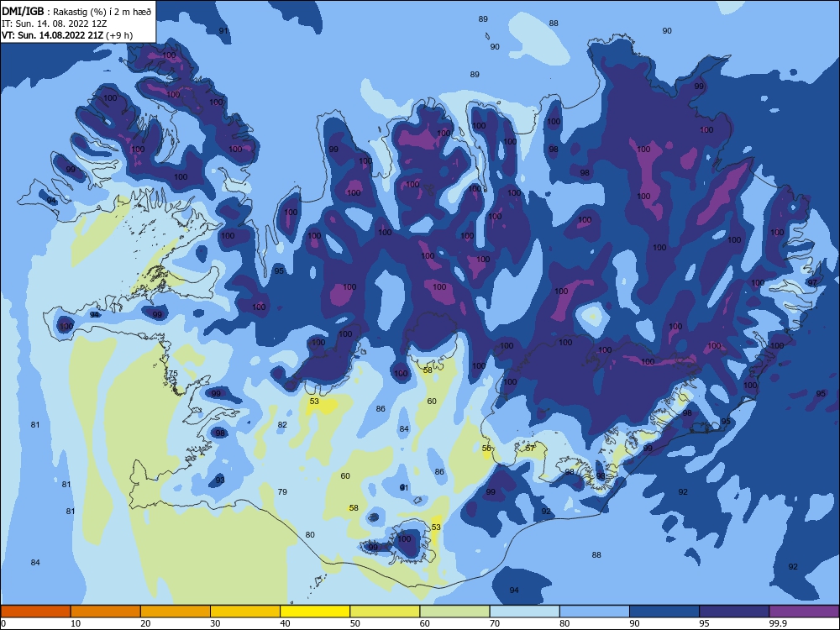
Task: Click the purple above-99.9 legend swatch
Action: coord(804,612)
